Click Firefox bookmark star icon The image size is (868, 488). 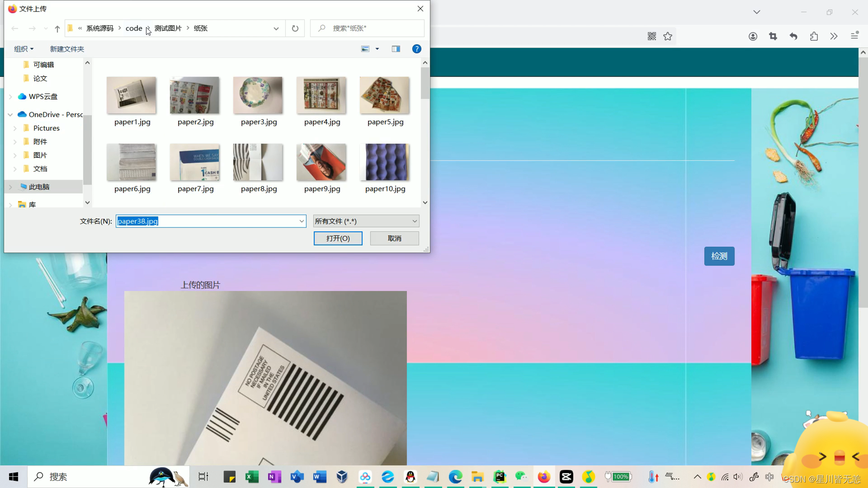668,37
